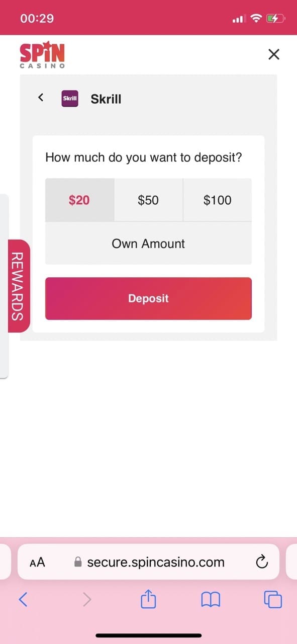Tap the Safari share icon
The height and width of the screenshot is (644, 297).
click(x=149, y=599)
